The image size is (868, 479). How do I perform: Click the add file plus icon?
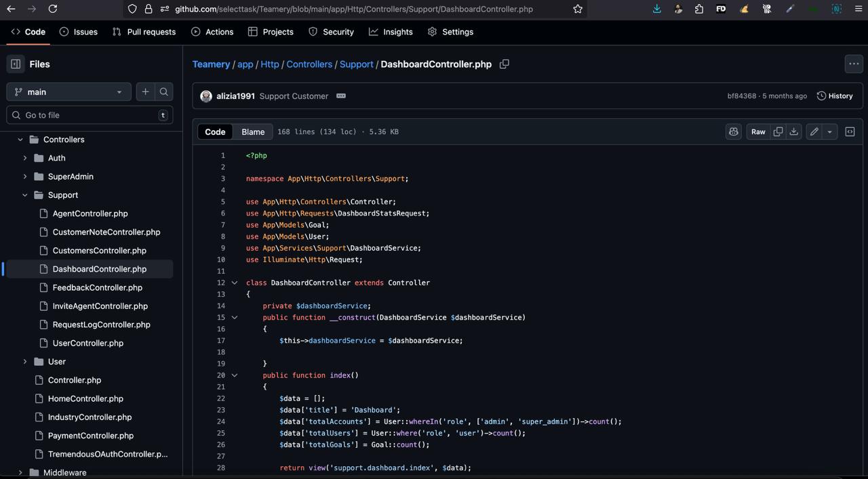coord(145,92)
